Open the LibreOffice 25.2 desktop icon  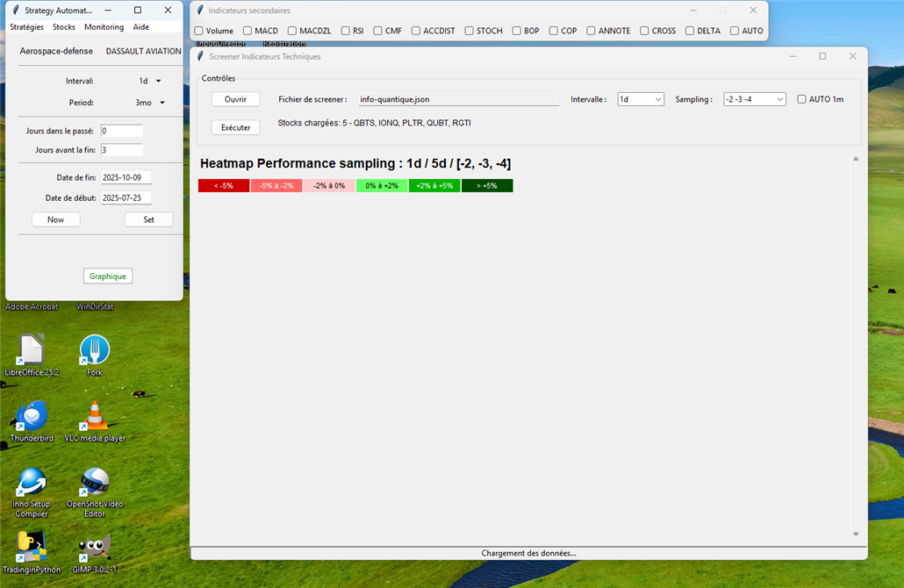point(32,350)
